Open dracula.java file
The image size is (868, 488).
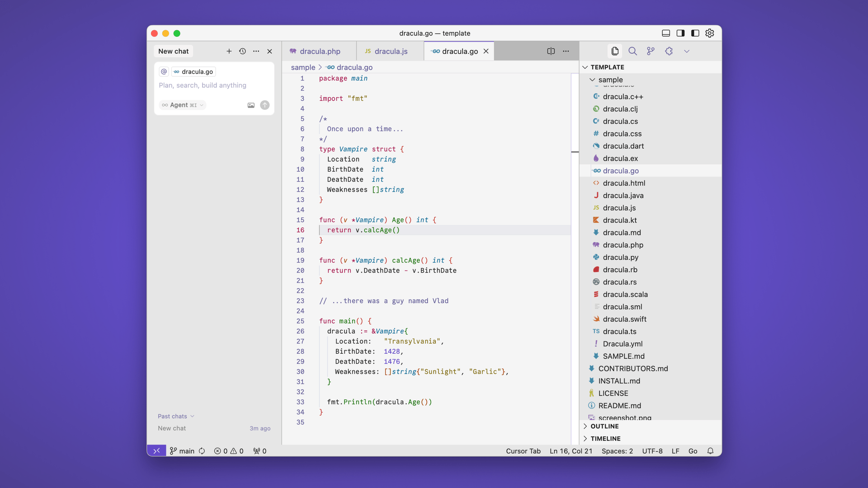pyautogui.click(x=651, y=196)
